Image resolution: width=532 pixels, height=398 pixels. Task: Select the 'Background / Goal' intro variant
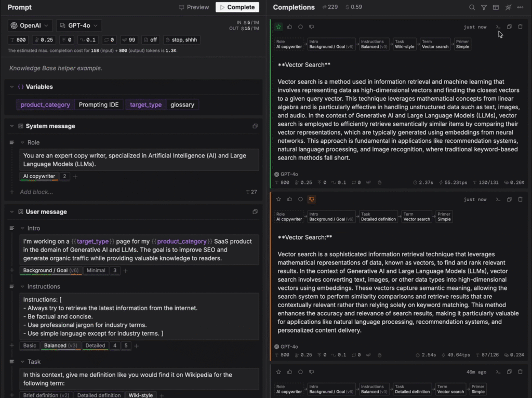50,270
